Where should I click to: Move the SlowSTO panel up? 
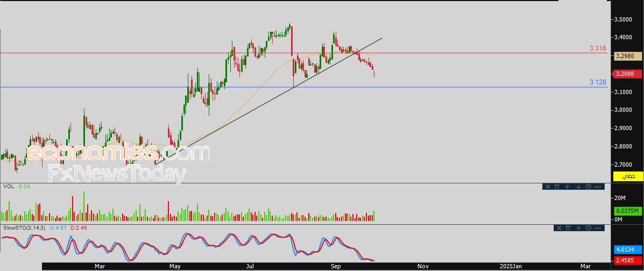click(579, 228)
